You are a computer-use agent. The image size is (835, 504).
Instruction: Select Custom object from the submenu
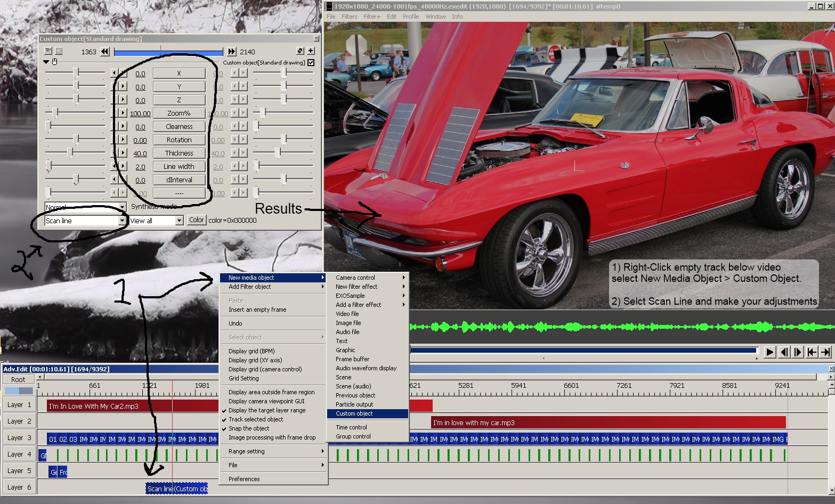(368, 413)
